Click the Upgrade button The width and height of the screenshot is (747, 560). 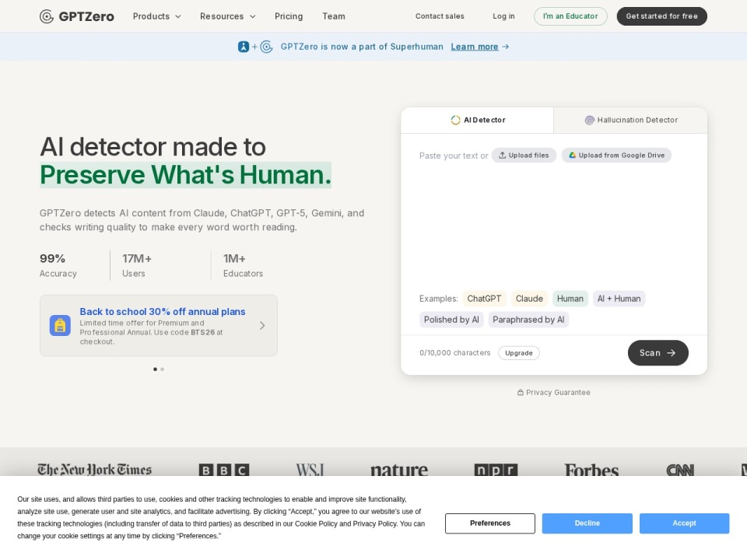click(519, 353)
